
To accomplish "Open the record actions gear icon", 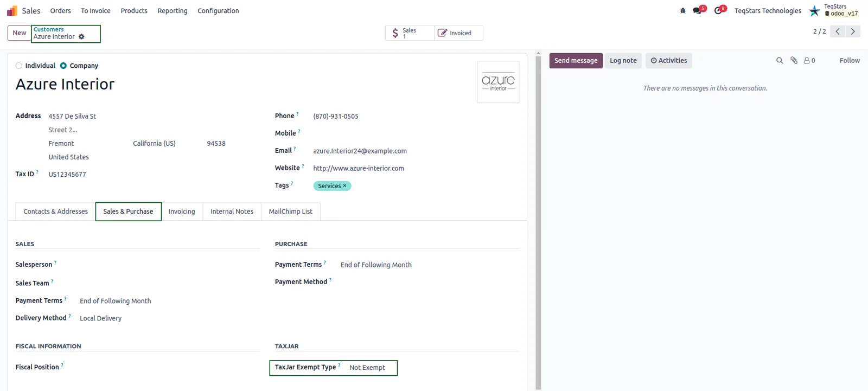I will point(81,37).
